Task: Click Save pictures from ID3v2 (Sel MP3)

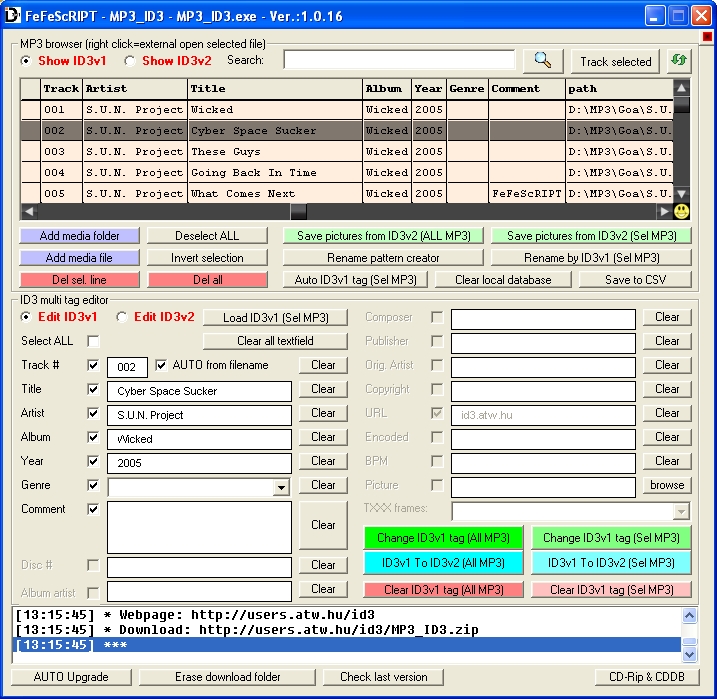Action: click(591, 236)
